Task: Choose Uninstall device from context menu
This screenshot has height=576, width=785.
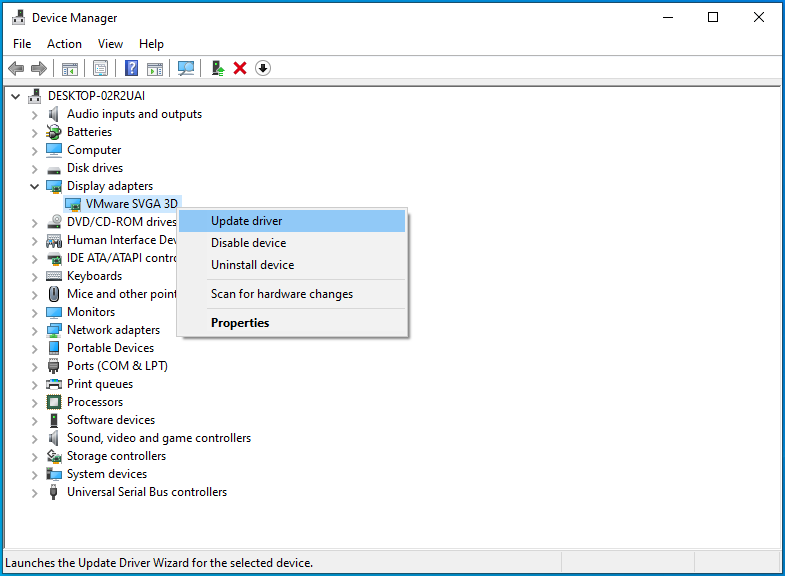Action: (x=252, y=265)
